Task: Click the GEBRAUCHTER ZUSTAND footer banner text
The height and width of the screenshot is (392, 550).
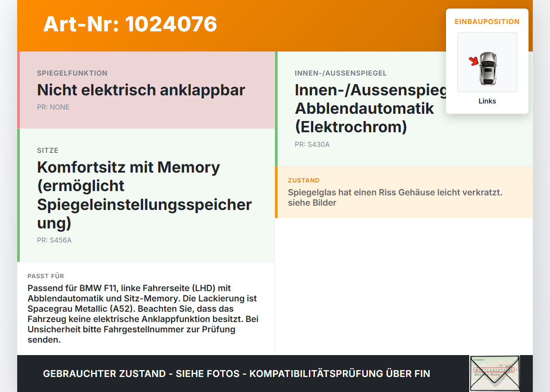Action: click(x=236, y=374)
